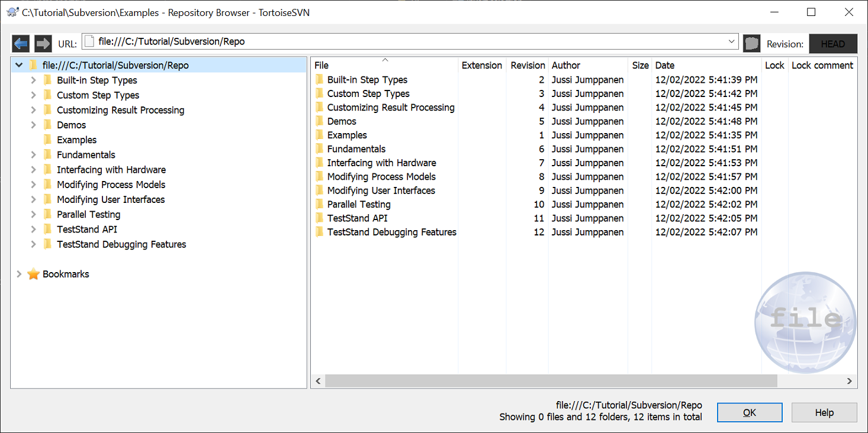Collapse the root repository tree node

click(19, 65)
